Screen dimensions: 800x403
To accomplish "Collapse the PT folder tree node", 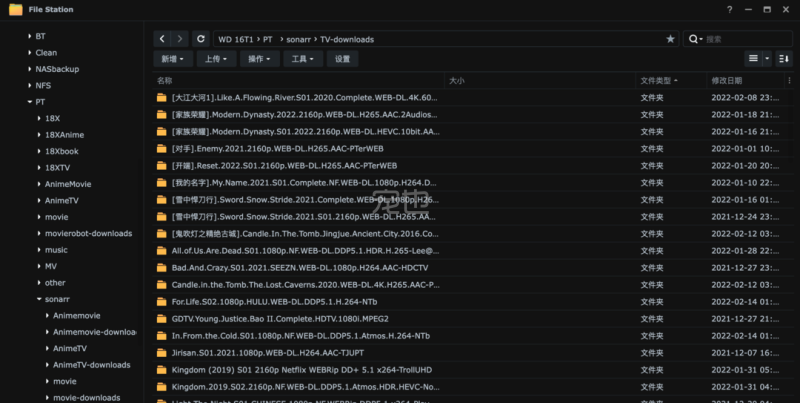I will pos(27,102).
